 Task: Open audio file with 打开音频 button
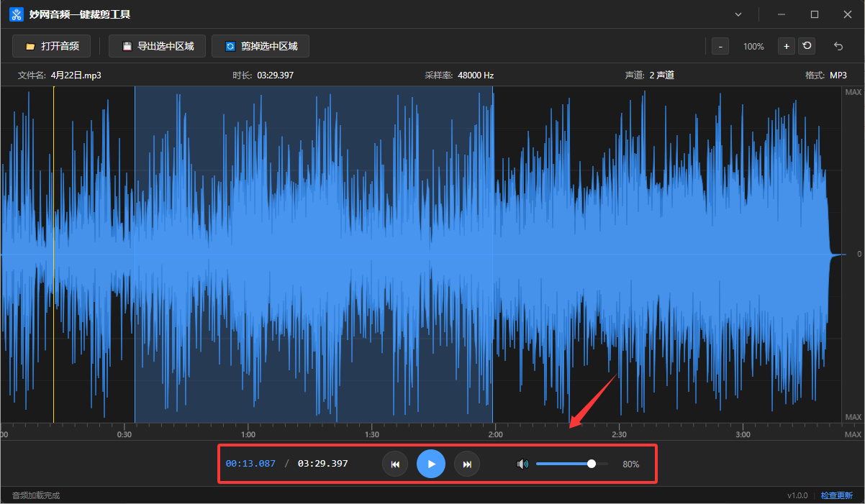click(51, 46)
